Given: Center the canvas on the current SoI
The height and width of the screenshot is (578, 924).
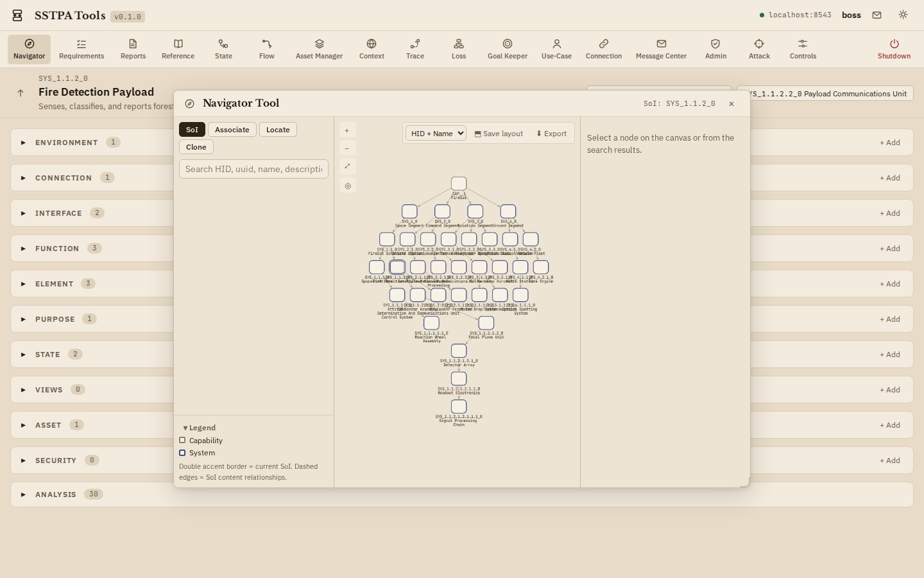Looking at the screenshot, I should pos(347,186).
